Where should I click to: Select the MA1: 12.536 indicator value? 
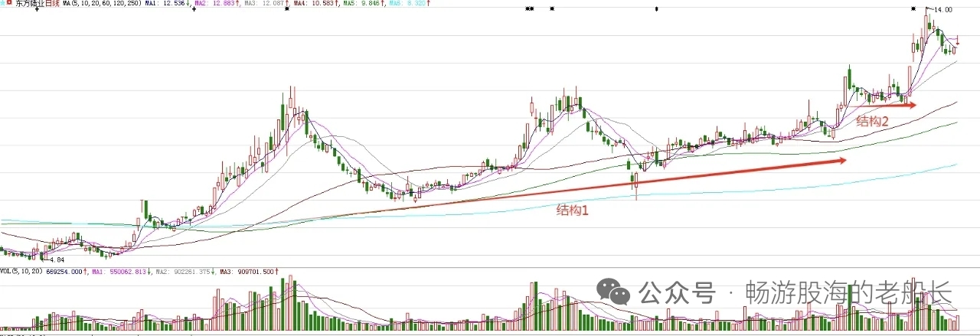pos(167,4)
